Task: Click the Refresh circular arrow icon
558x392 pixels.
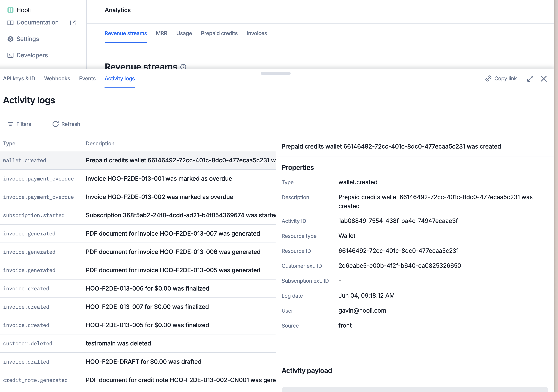Action: (55, 124)
